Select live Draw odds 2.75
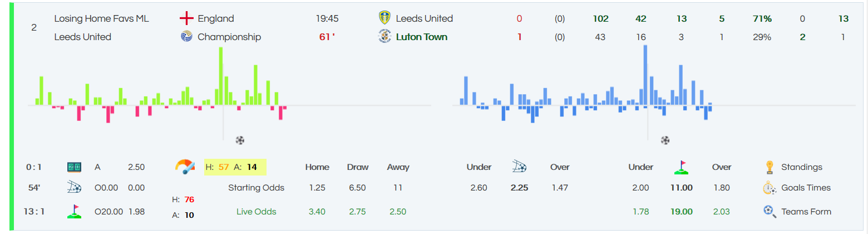The width and height of the screenshot is (868, 234). pos(357,212)
